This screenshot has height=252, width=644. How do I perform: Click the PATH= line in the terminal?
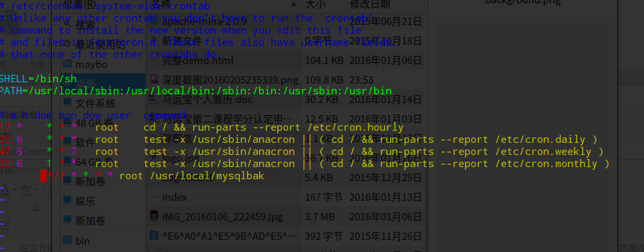tap(196, 91)
